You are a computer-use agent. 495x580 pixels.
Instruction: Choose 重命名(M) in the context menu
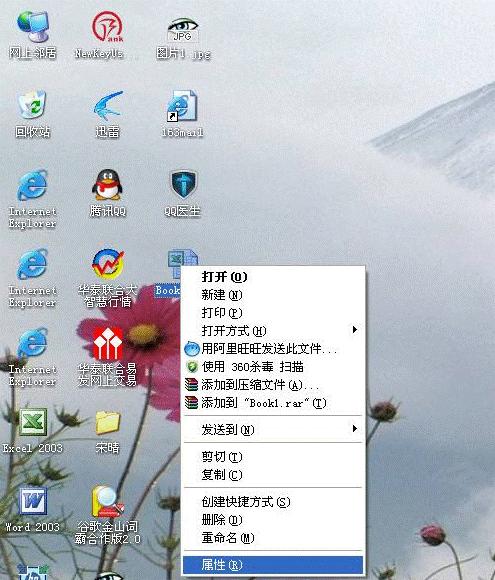tap(273, 538)
